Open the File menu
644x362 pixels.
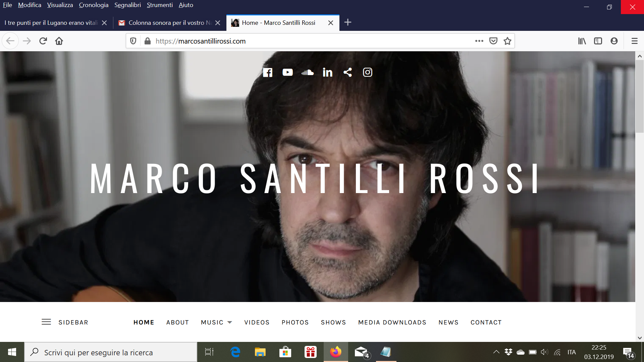(x=7, y=5)
